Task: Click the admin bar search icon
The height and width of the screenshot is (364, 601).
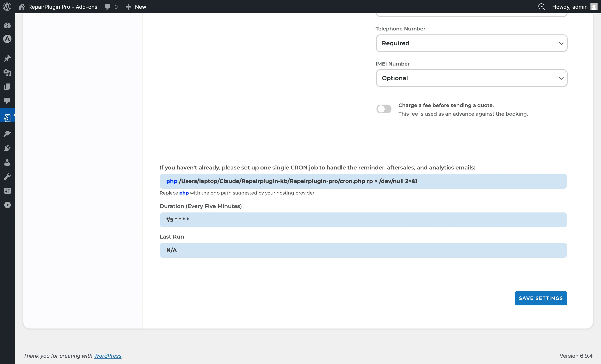Action: (x=541, y=7)
